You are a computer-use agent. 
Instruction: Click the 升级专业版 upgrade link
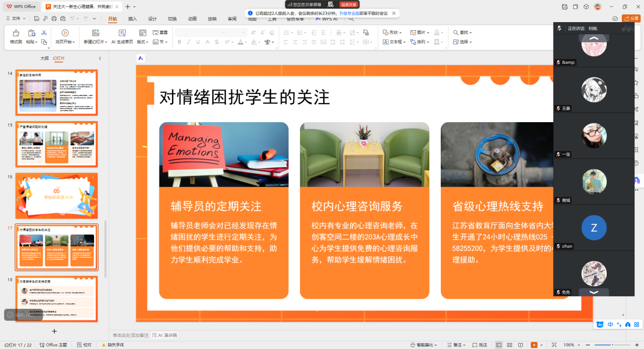(349, 13)
